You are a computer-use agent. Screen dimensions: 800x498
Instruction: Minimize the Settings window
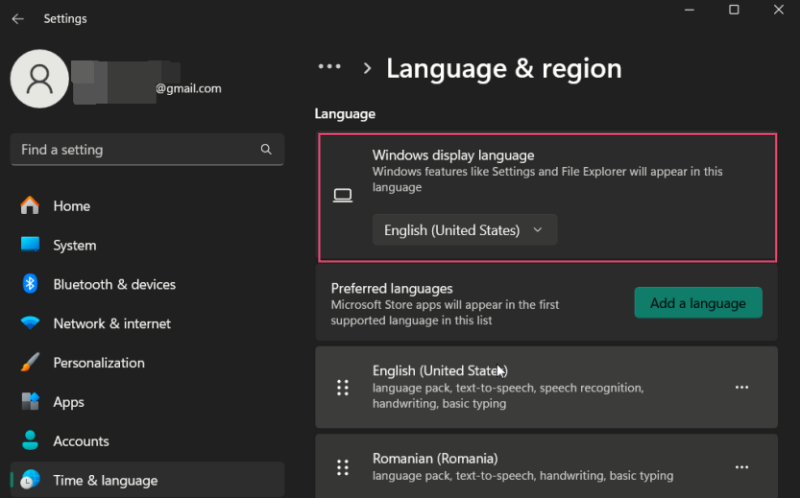689,10
